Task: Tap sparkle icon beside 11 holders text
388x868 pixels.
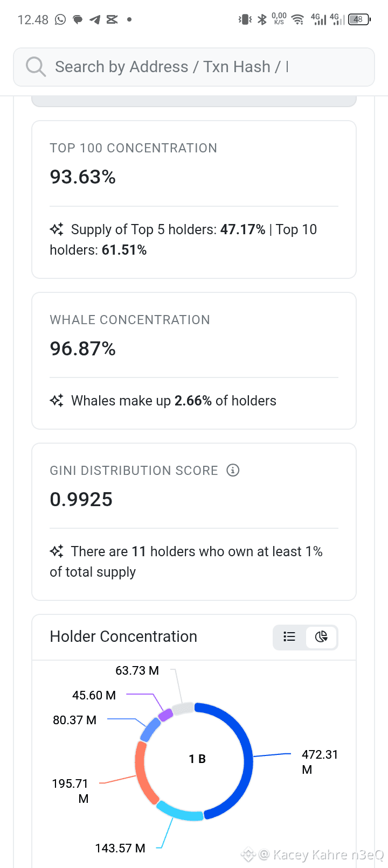Action: tap(57, 551)
